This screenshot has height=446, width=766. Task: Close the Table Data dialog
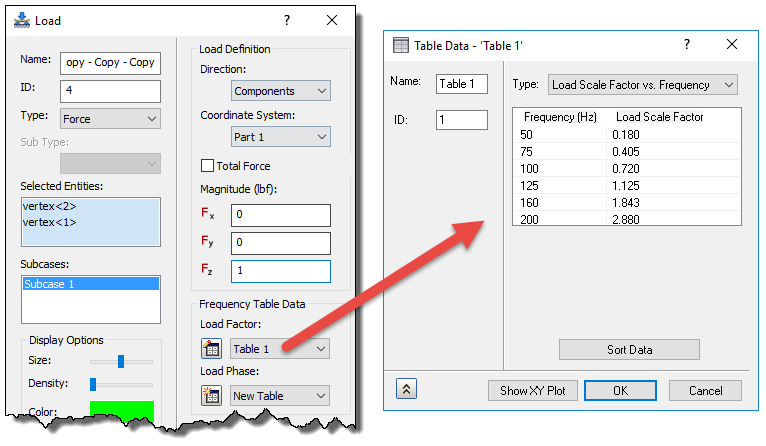(x=732, y=44)
